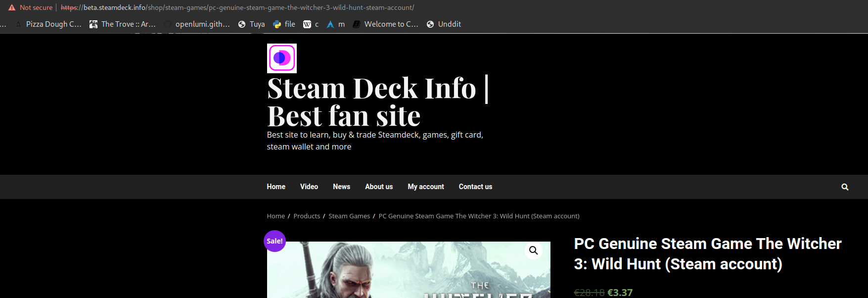The height and width of the screenshot is (298, 868).
Task: Go to Home in navigation menu
Action: tap(276, 187)
